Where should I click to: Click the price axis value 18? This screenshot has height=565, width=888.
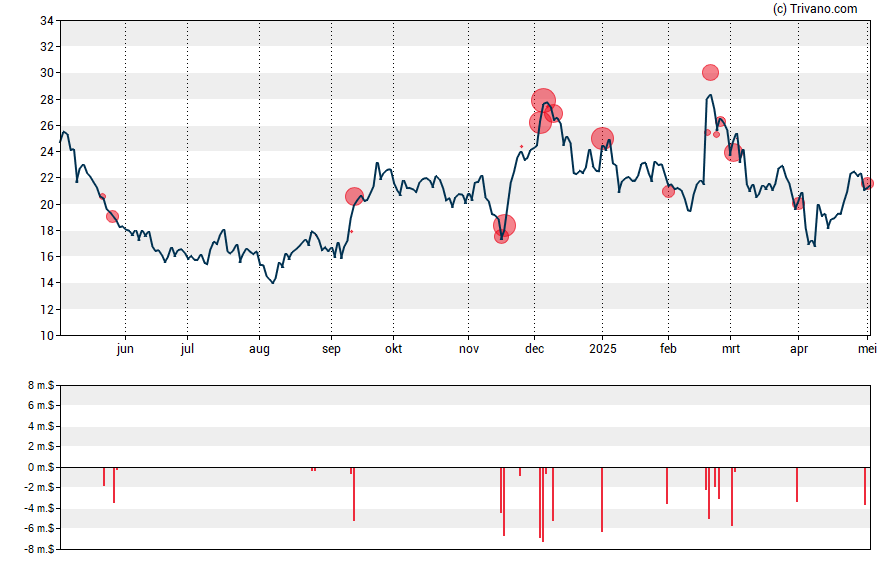click(47, 230)
